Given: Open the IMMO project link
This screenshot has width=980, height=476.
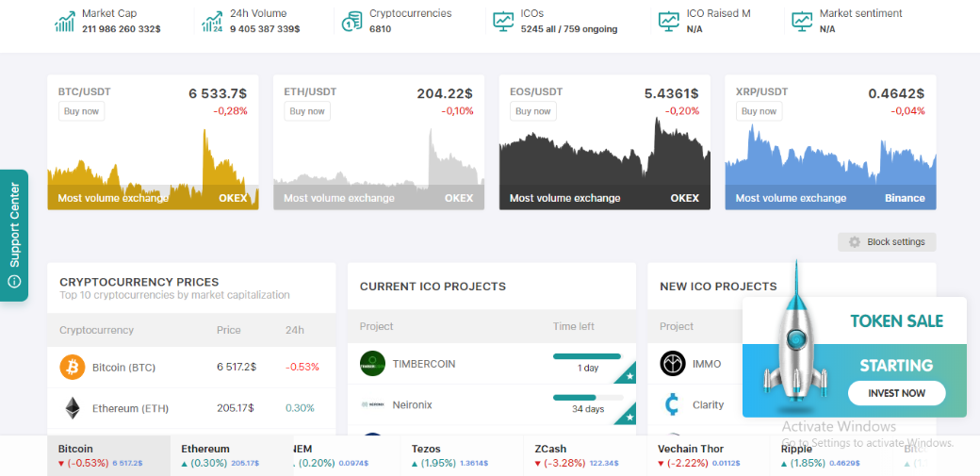Looking at the screenshot, I should pyautogui.click(x=707, y=364).
